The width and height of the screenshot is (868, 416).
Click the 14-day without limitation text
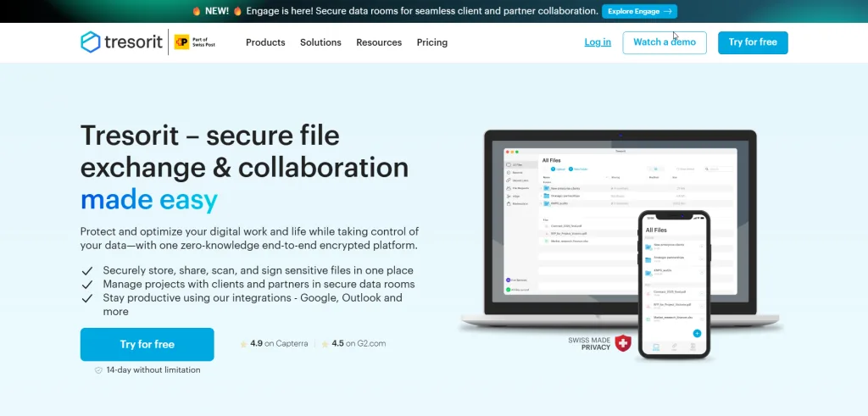pyautogui.click(x=153, y=370)
